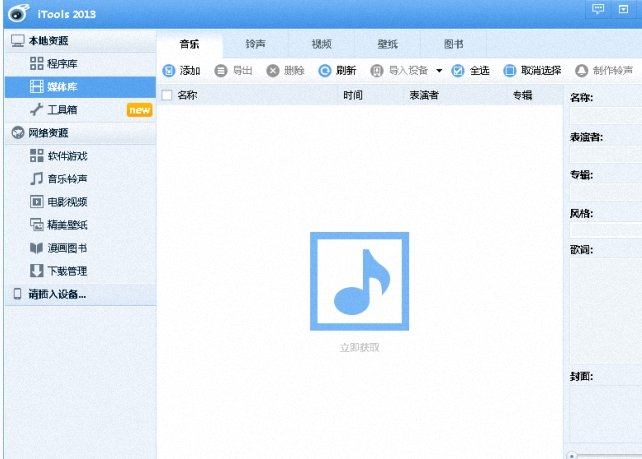Open 电影视频 in the sidebar

(x=80, y=201)
